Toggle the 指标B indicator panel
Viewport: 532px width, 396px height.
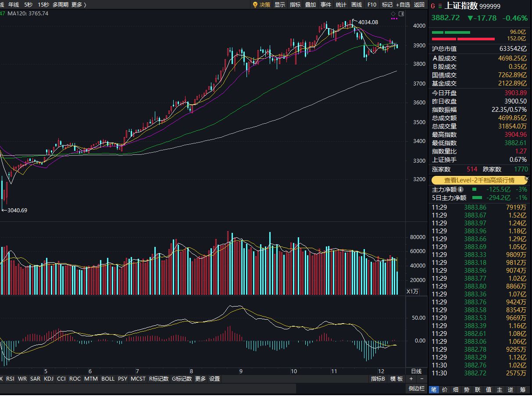(x=378, y=378)
